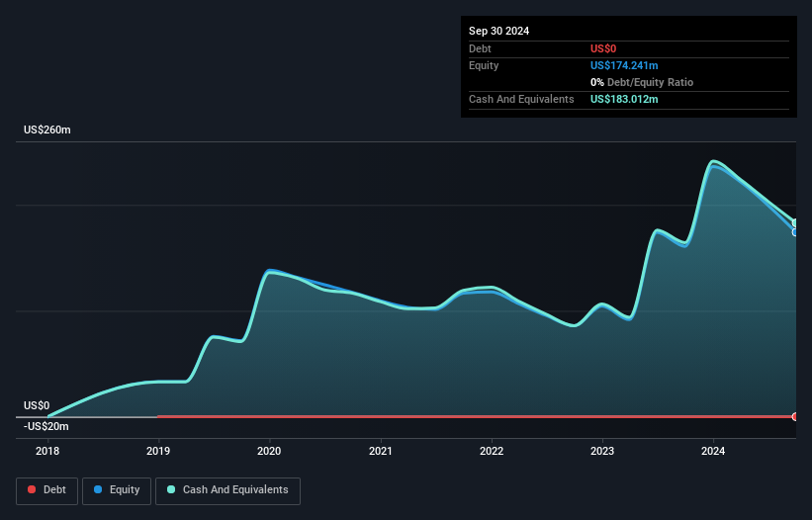Click the red US$0 debt value in tooltip

603,48
